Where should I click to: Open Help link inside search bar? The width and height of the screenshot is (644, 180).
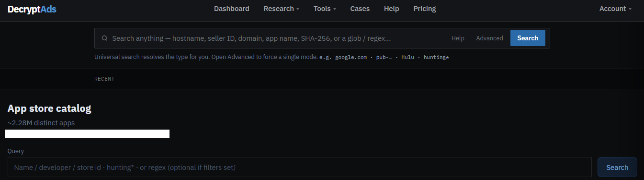458,38
